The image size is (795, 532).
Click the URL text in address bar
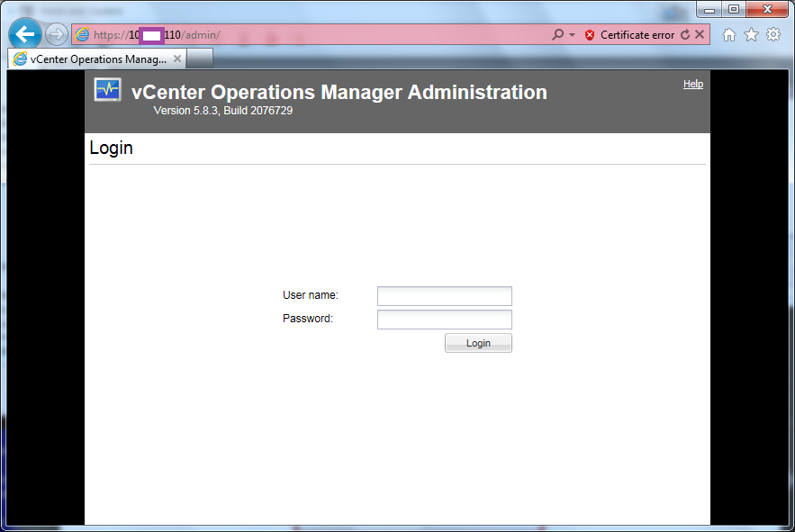(x=157, y=35)
